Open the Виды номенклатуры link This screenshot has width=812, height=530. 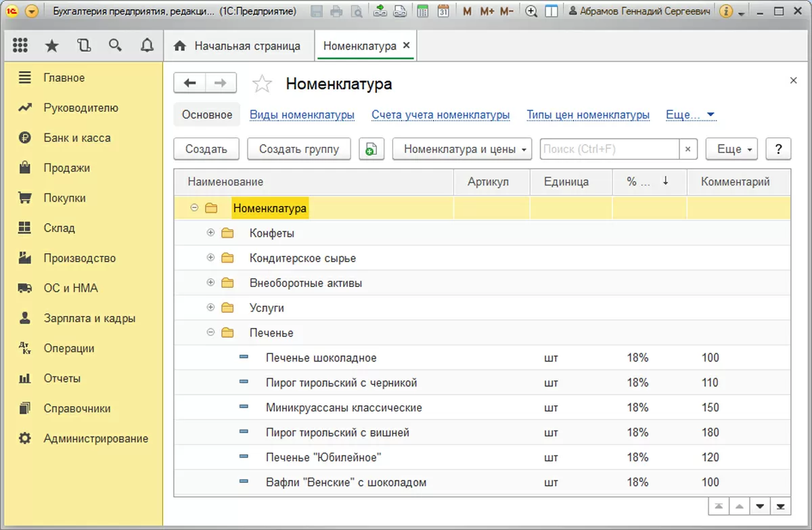click(x=302, y=115)
